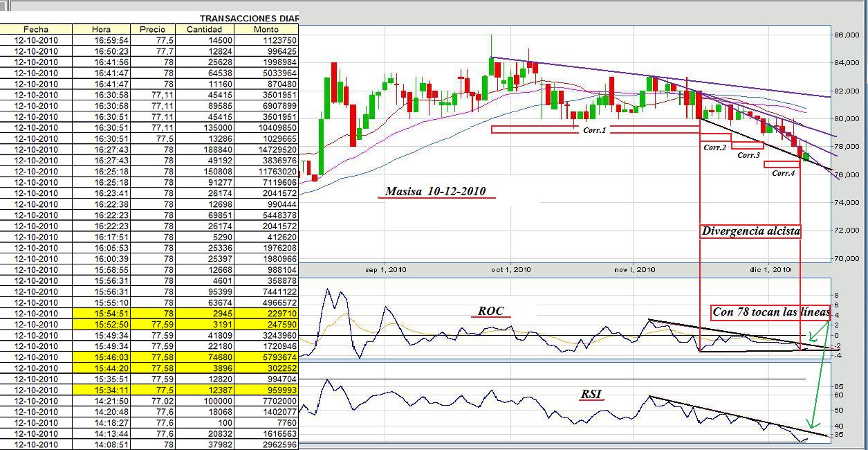Click the Corr.1 chart label

pyautogui.click(x=594, y=129)
